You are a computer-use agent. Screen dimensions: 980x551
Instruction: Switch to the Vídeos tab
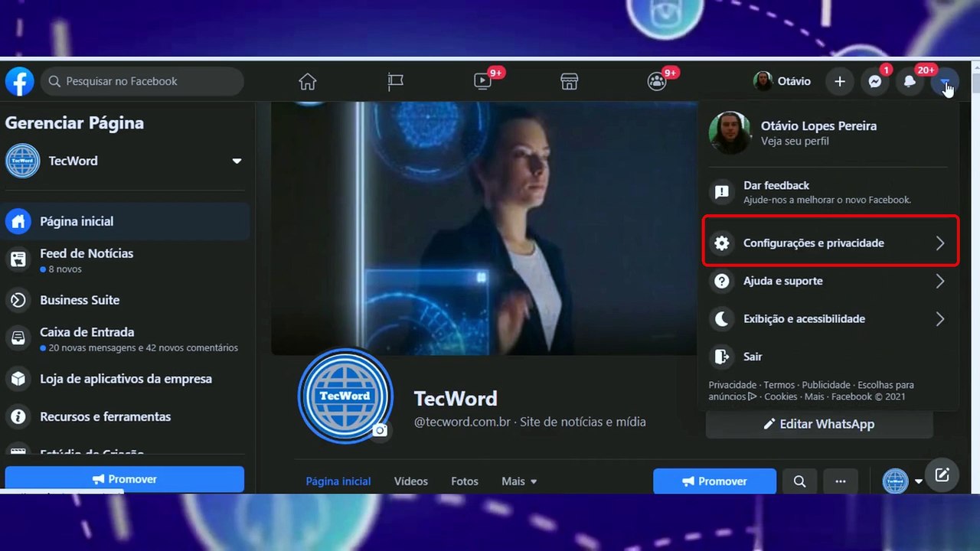[411, 481]
